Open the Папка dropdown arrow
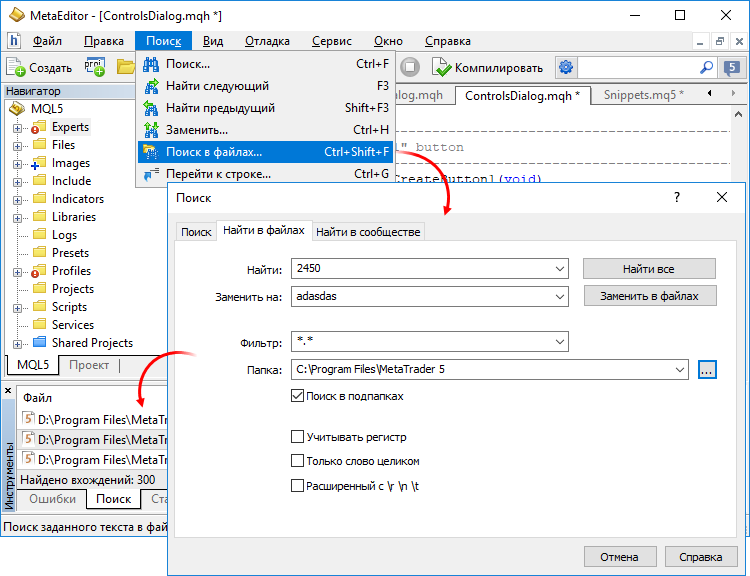 pos(680,369)
